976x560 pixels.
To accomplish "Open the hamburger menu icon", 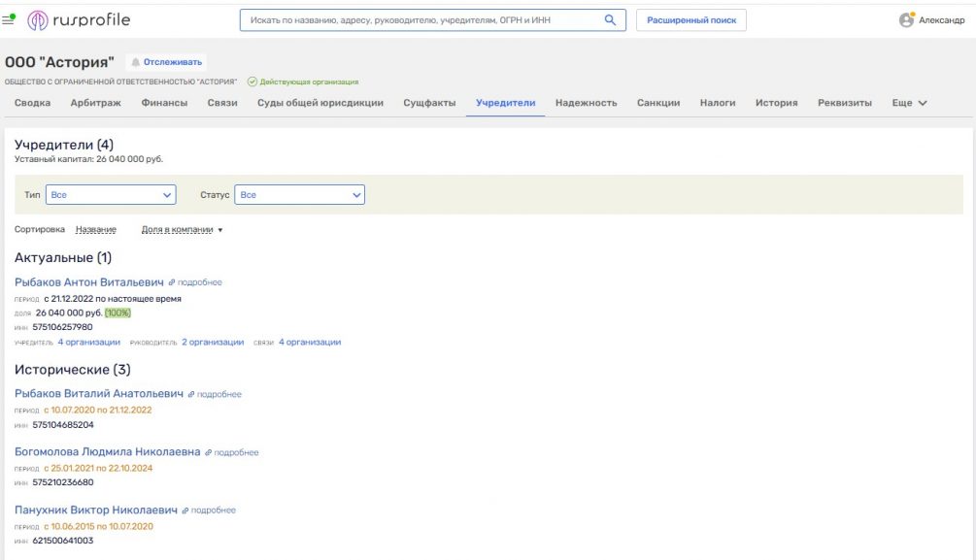I will [10, 19].
